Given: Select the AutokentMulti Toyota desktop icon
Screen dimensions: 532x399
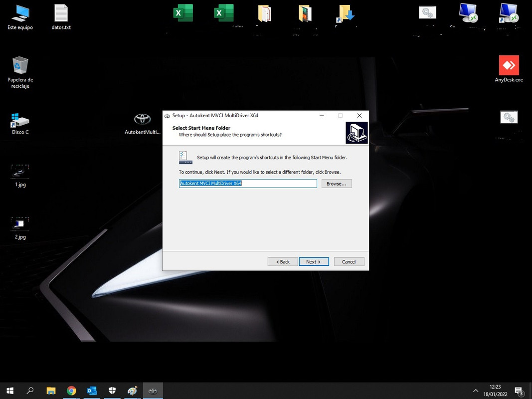Looking at the screenshot, I should 143,124.
